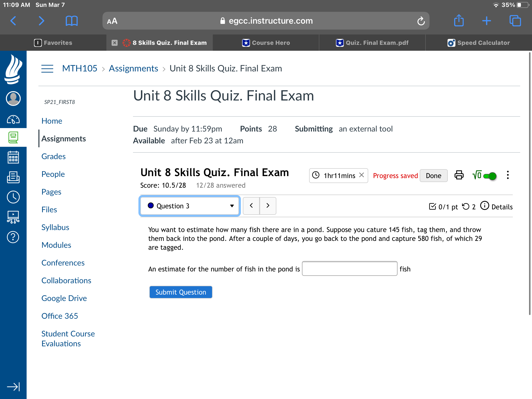Print the quiz using printer icon
The width and height of the screenshot is (532, 399).
coord(459,175)
